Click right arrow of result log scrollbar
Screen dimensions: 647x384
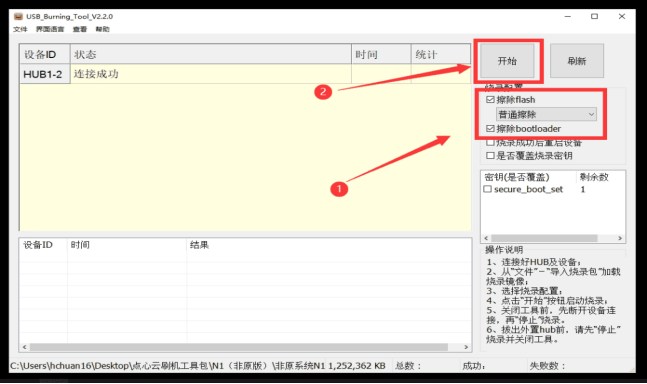(466, 347)
